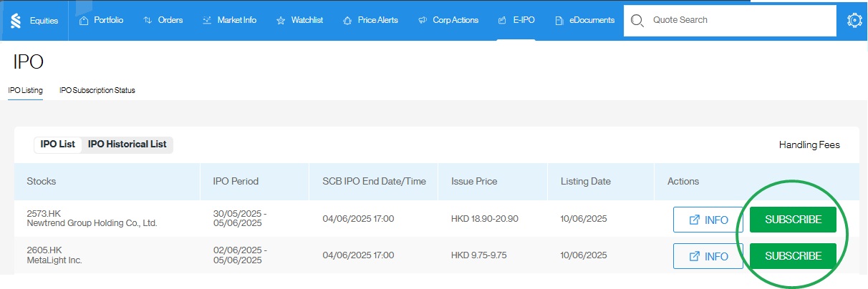Click SCB IPO End Date/Time column header

pyautogui.click(x=375, y=182)
